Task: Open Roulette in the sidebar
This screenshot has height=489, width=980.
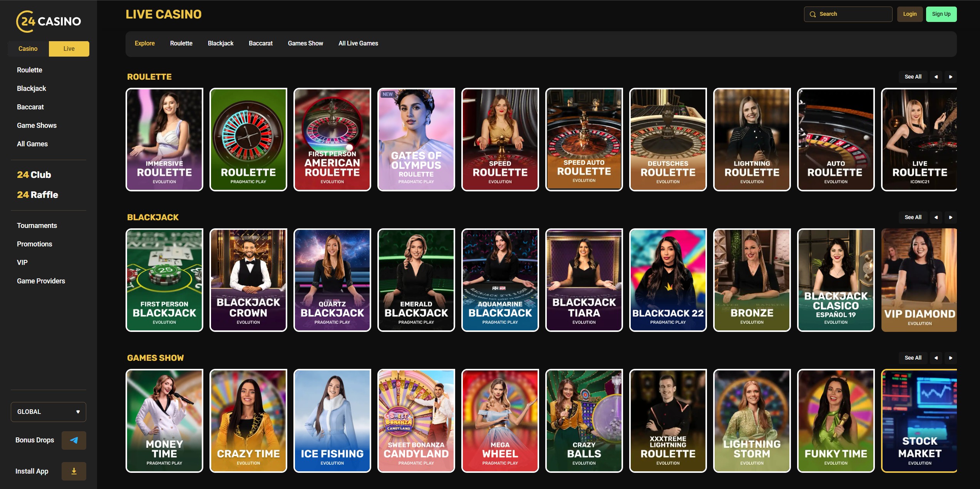Action: [30, 70]
